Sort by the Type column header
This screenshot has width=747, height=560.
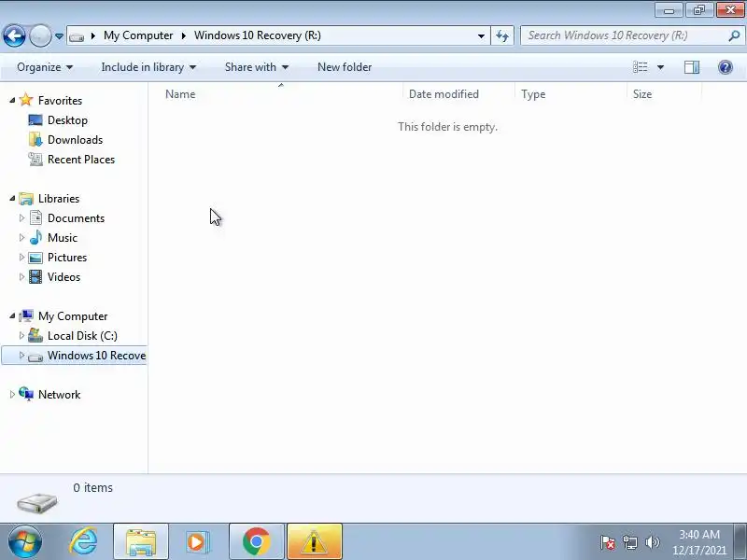tap(571, 94)
